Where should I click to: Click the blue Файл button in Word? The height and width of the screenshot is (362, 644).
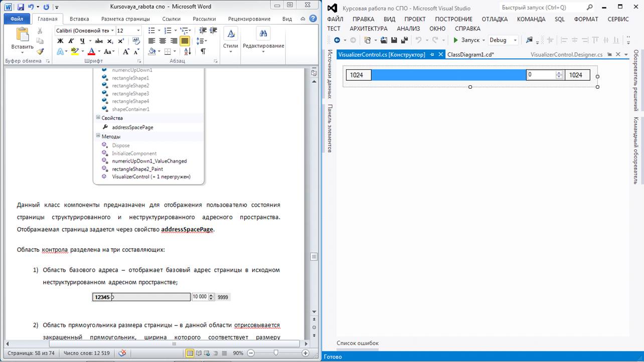(17, 19)
